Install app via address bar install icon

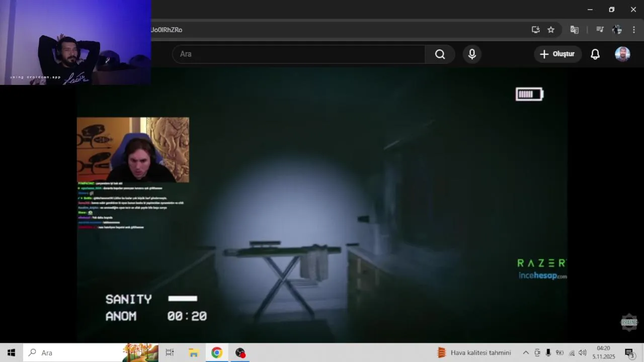click(536, 30)
